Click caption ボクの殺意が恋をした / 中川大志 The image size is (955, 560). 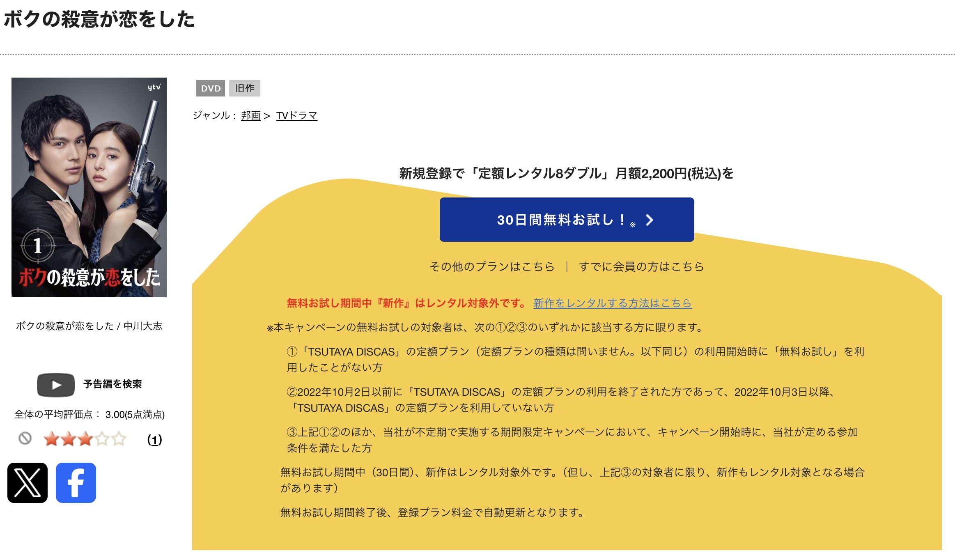point(89,326)
